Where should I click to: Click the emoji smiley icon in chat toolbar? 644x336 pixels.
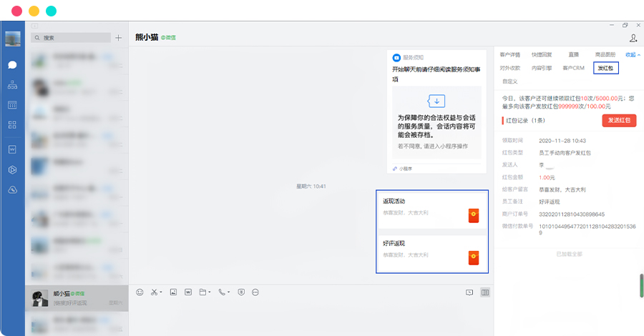pos(140,292)
